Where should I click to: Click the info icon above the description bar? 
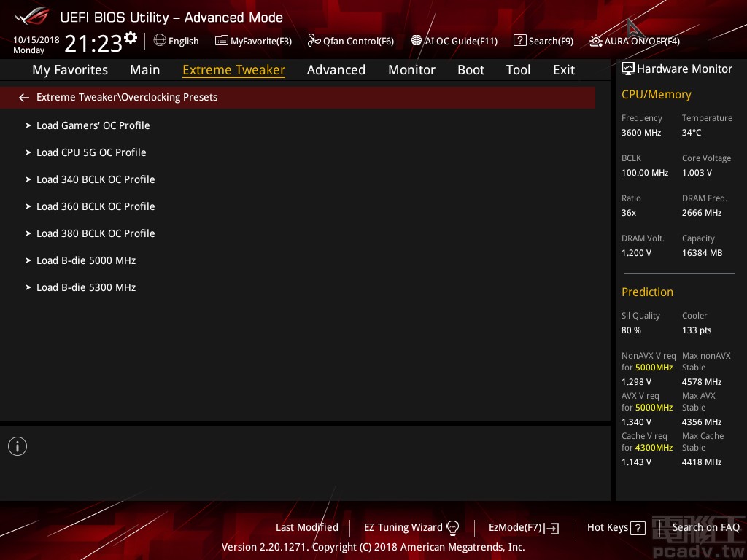pos(18,446)
